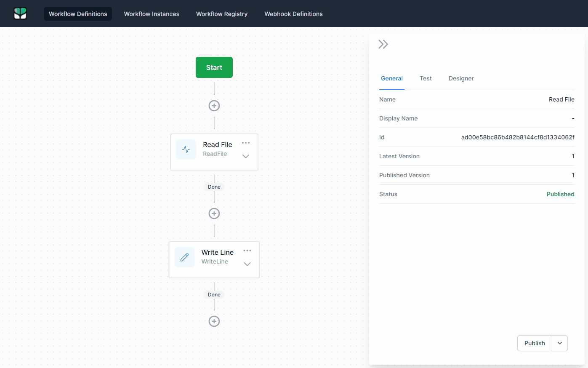588x368 pixels.
Task: Expand the Read File activity chevron
Action: (x=245, y=156)
